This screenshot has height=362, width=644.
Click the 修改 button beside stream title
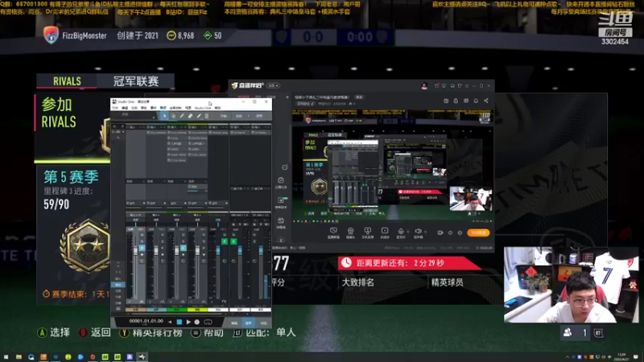[359, 97]
